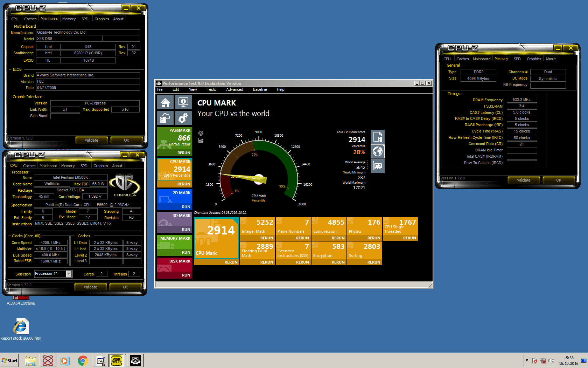Click OK in the CPU-Z Memory window
Image resolution: width=588 pixels, height=368 pixels.
559,180
